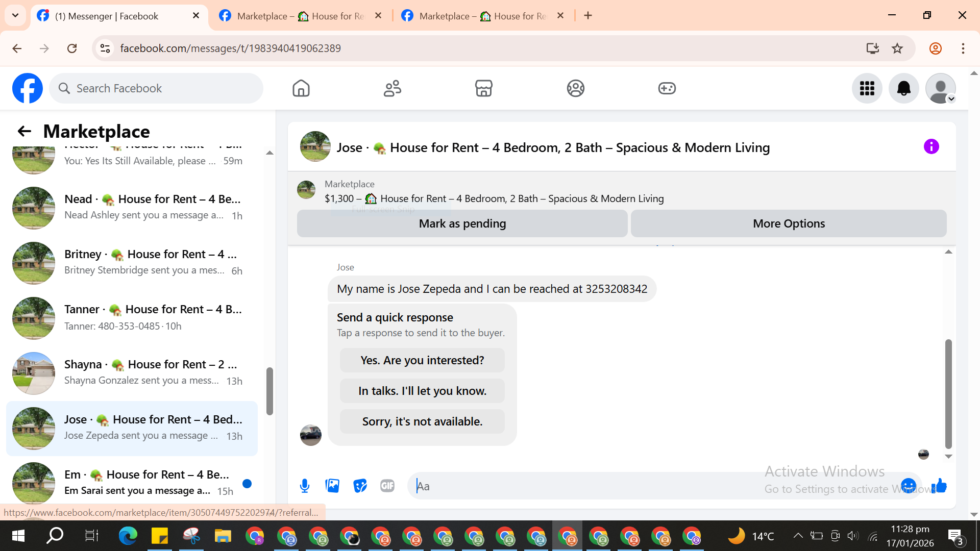980x551 pixels.
Task: Show hidden icons in the system tray
Action: pos(798,536)
